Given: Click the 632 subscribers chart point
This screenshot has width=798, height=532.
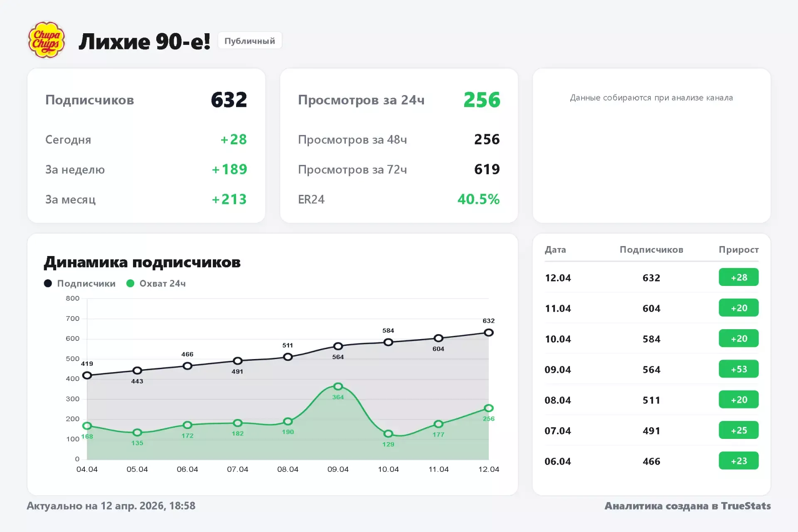Looking at the screenshot, I should coord(488,332).
